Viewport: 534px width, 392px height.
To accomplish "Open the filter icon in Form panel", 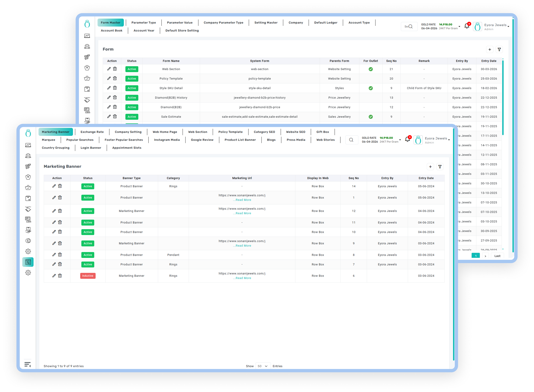I will [499, 49].
